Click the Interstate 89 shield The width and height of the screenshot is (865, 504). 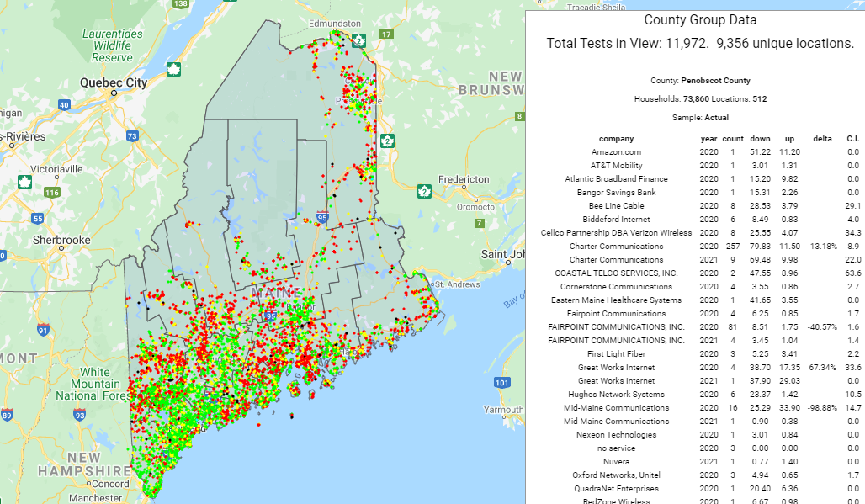(x=7, y=415)
